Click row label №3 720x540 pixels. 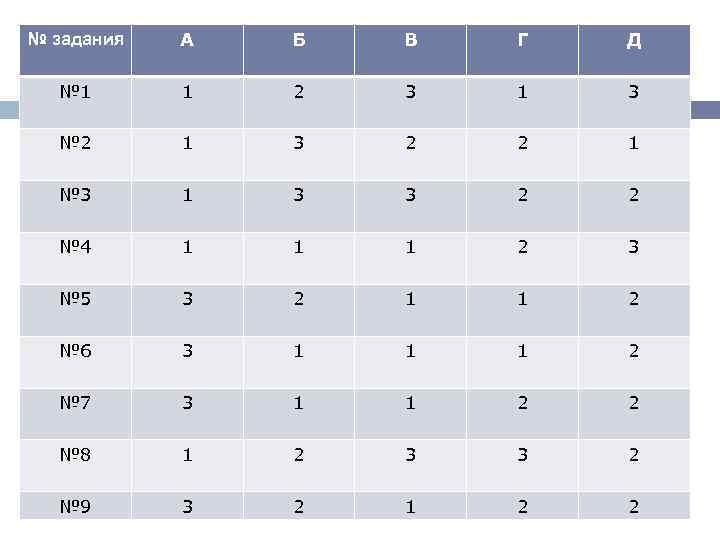pos(76,195)
